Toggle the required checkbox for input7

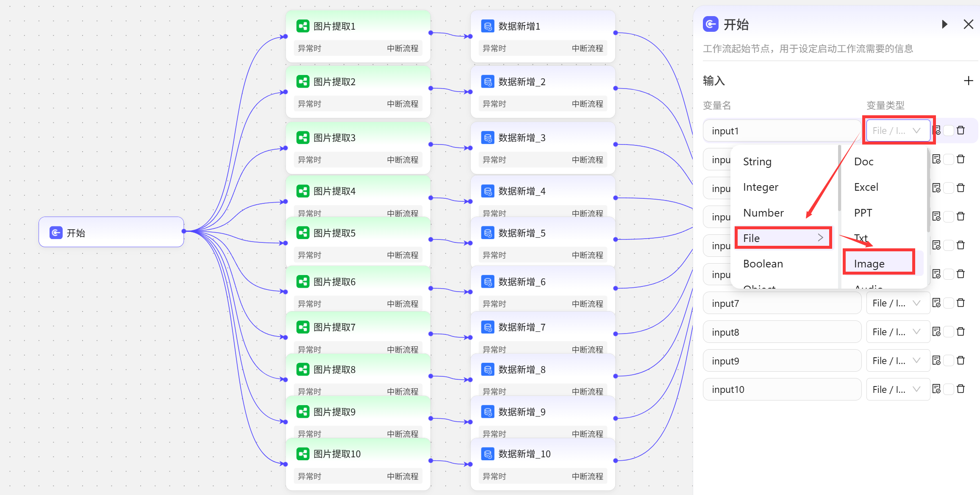tap(949, 303)
